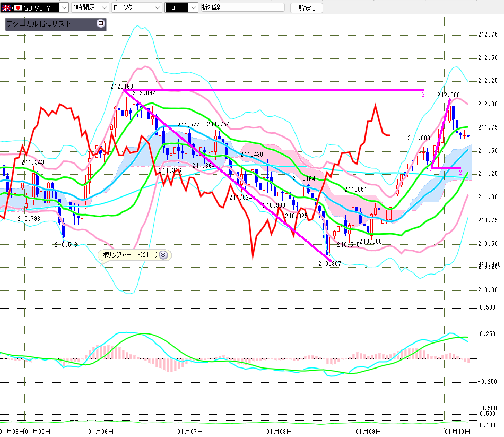
Task: Open the ローソク chart type dropdown
Action: click(157, 8)
